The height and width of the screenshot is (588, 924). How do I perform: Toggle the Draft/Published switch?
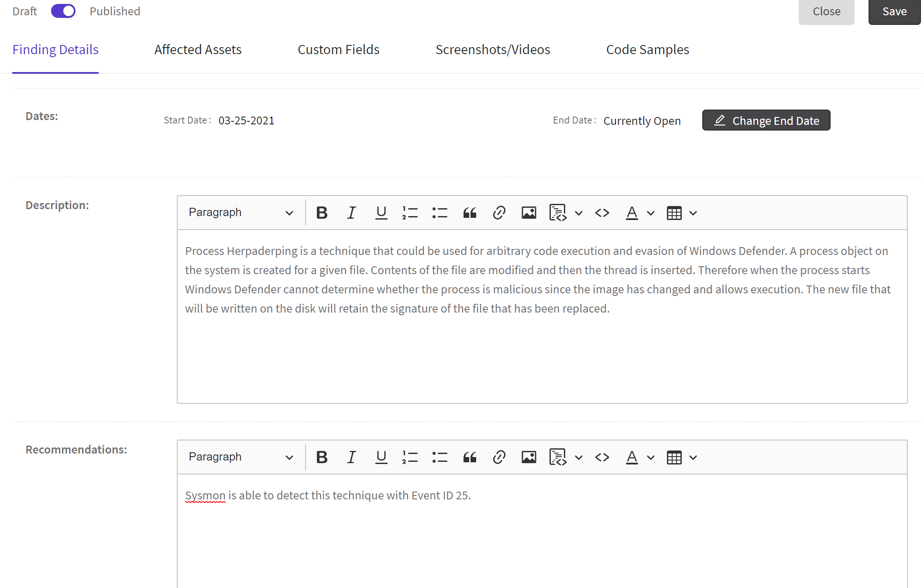[63, 11]
